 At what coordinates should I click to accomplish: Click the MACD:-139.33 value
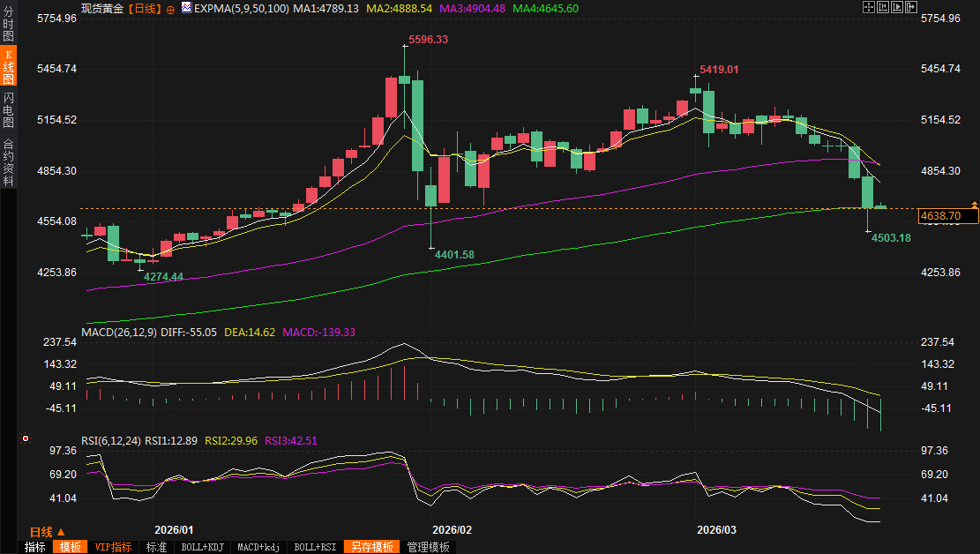(318, 332)
